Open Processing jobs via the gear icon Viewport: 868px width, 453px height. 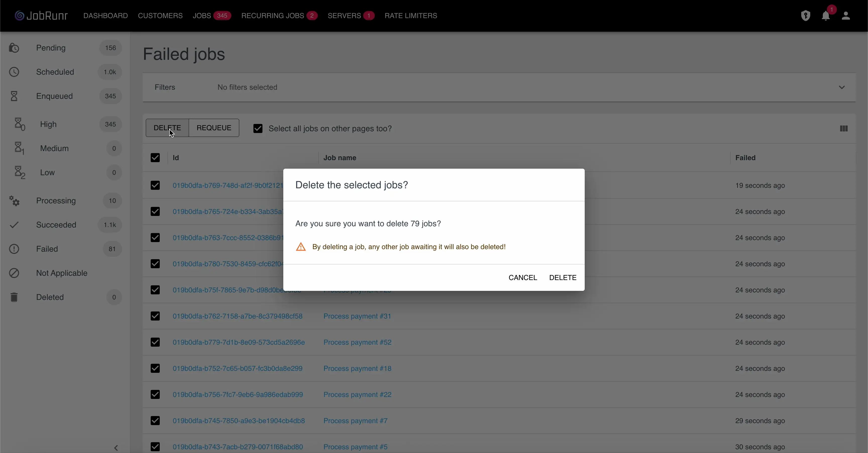14,201
